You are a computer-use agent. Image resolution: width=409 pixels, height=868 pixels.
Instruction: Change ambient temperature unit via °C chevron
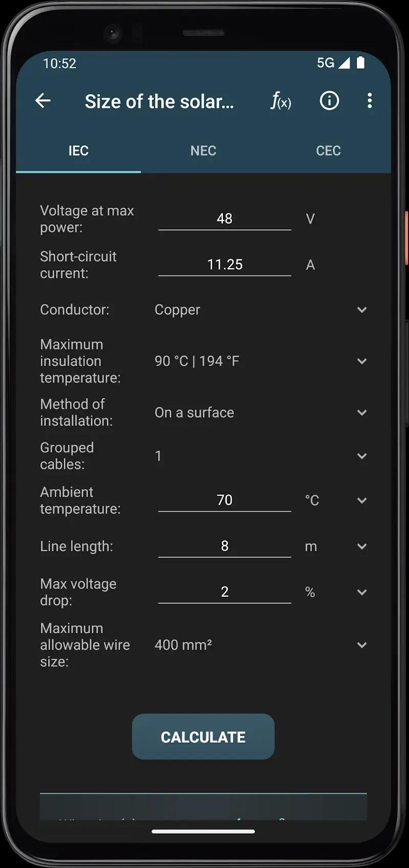click(361, 501)
